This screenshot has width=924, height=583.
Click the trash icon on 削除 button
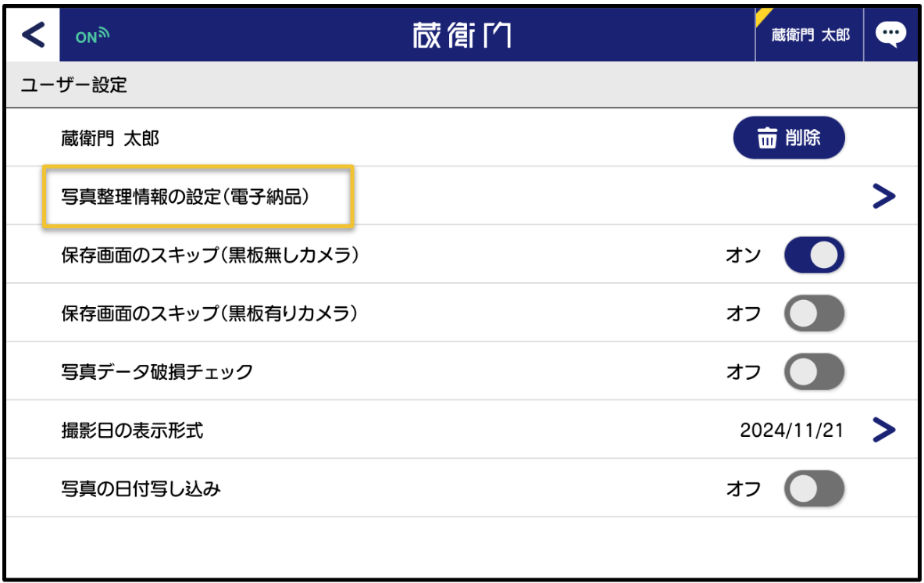pos(768,138)
